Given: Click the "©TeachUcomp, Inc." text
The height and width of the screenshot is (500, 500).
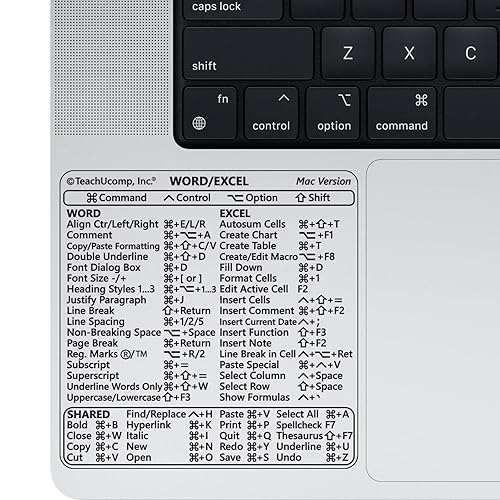Looking at the screenshot, I should tap(111, 181).
